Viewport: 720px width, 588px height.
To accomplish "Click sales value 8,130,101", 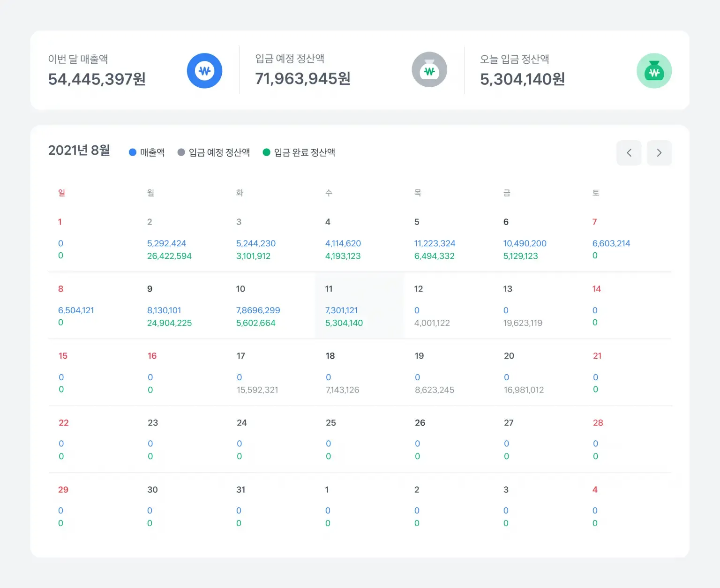I will pyautogui.click(x=164, y=310).
